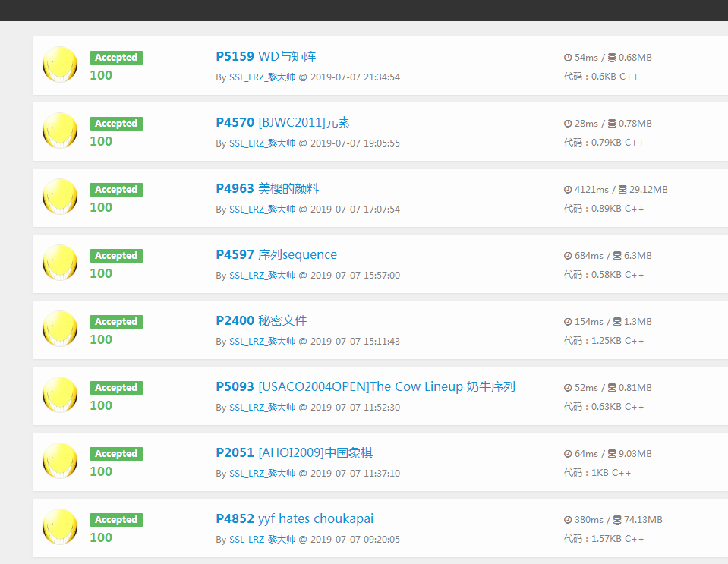
Task: Open problem P4852 yyf hates choukapai
Action: [295, 518]
